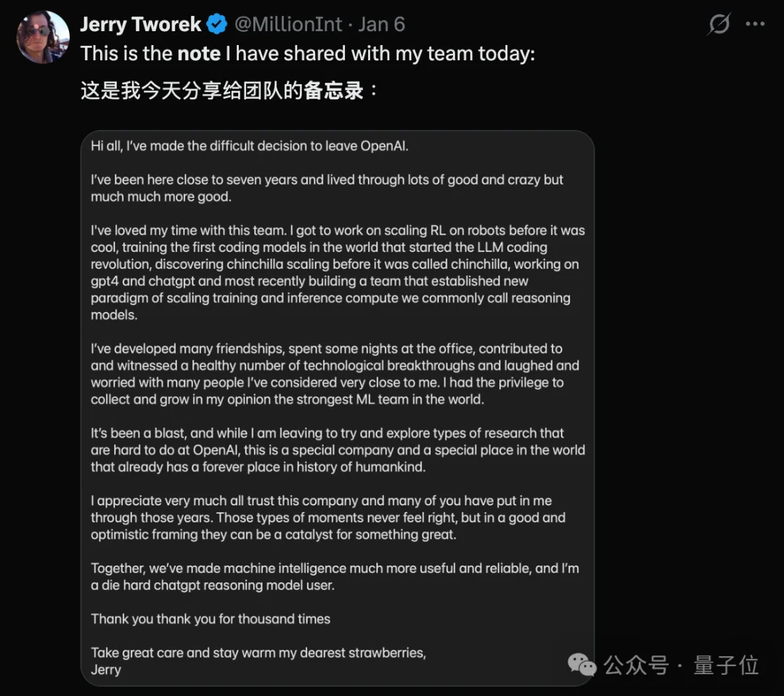
Task: Open the @MillionInt handle link
Action: [288, 25]
